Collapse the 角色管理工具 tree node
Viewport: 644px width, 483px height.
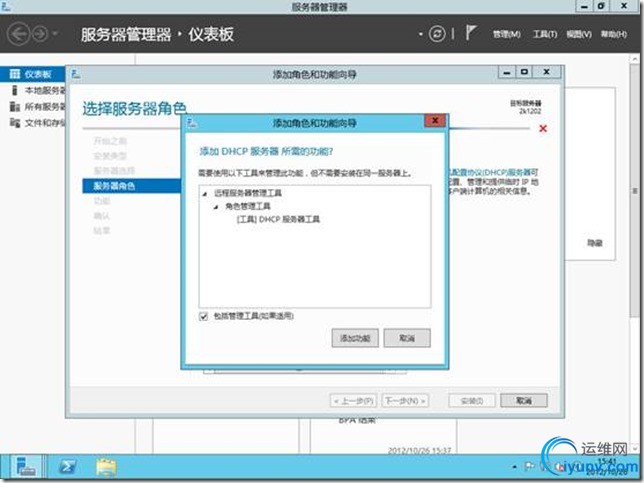(216, 207)
